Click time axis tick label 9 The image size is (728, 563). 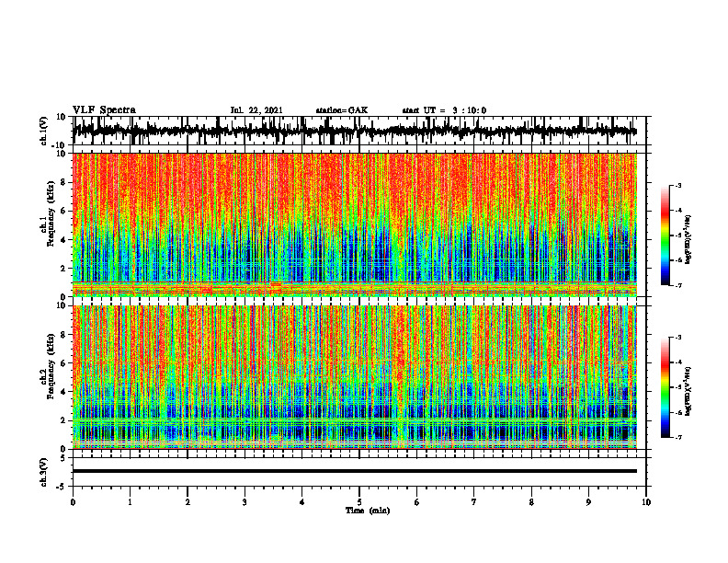pos(588,502)
